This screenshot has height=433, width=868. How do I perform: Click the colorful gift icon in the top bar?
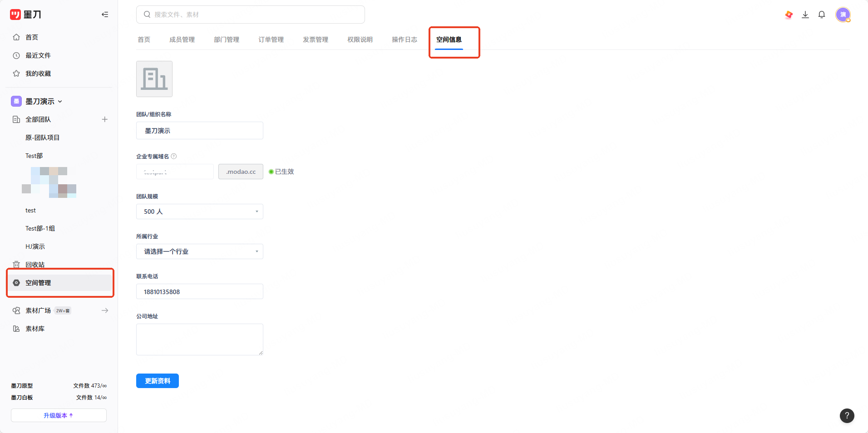coord(789,15)
